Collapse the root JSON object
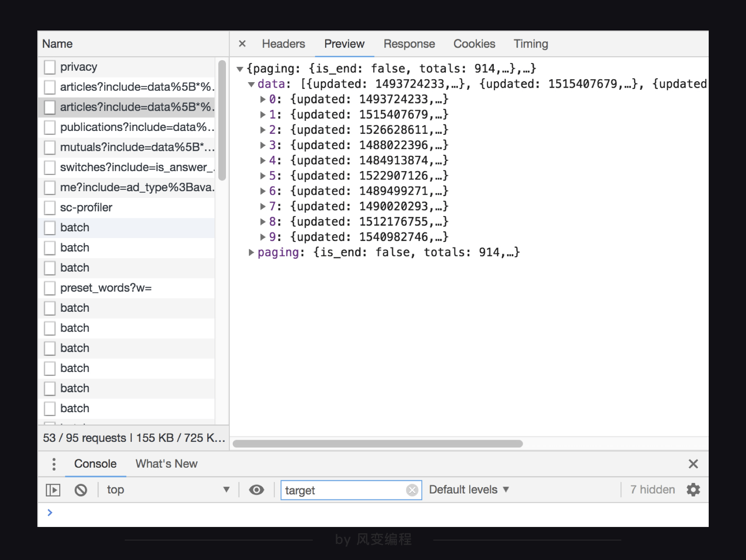This screenshot has height=560, width=746. point(240,69)
